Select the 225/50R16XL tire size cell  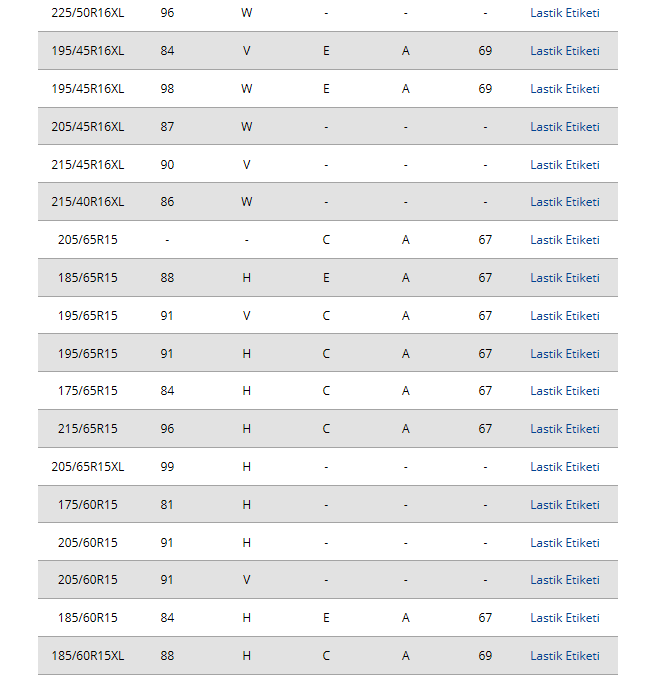[x=87, y=13]
